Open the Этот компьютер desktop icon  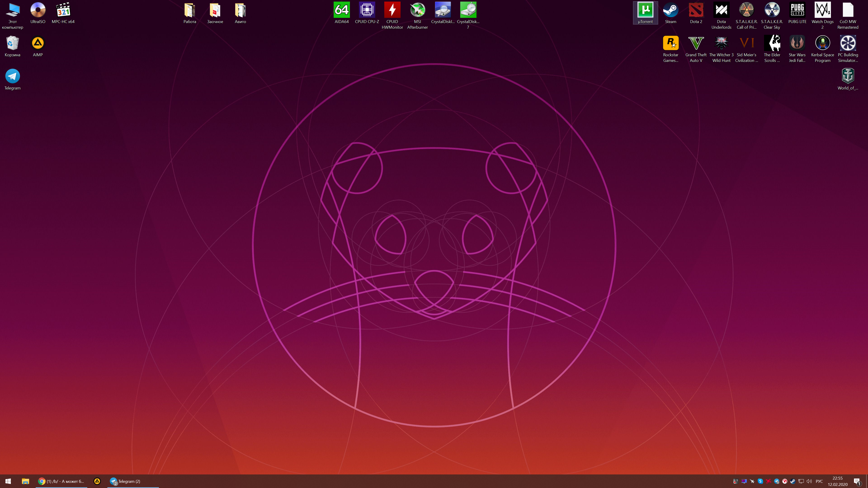(x=12, y=16)
